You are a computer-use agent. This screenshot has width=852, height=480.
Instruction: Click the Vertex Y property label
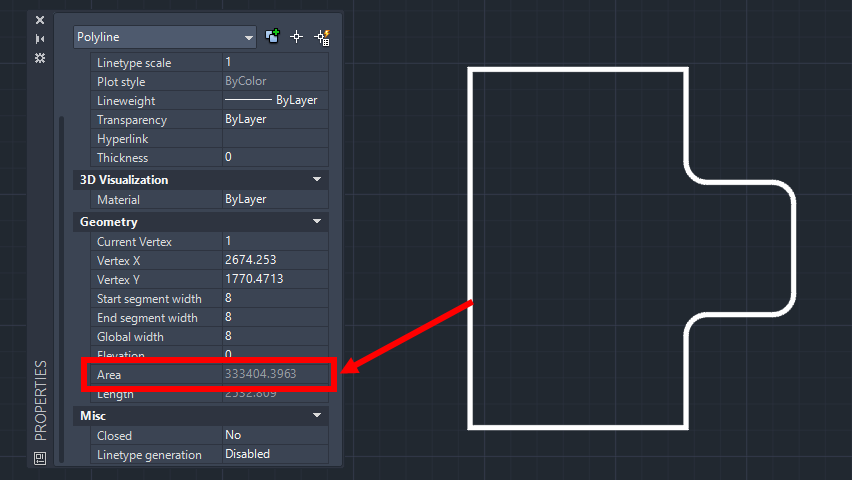(x=118, y=279)
